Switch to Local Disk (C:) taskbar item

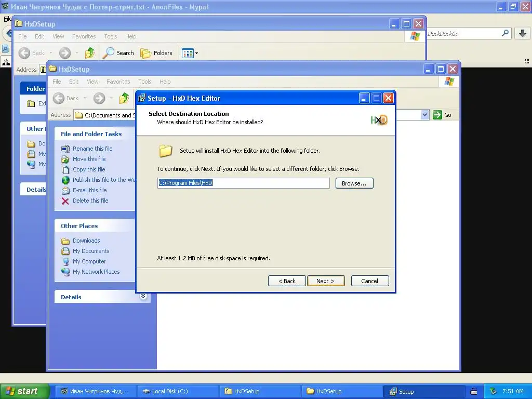[x=179, y=391]
